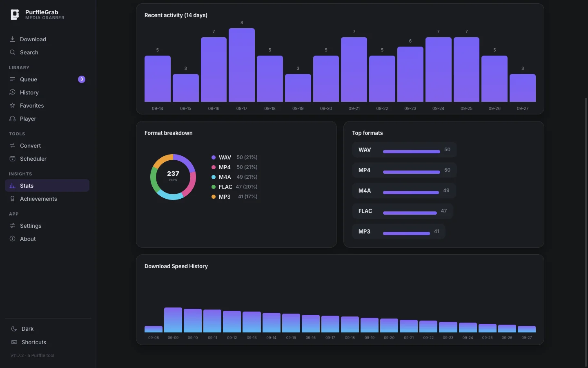Go to the Search page
This screenshot has height=368, width=588.
coord(47,52)
